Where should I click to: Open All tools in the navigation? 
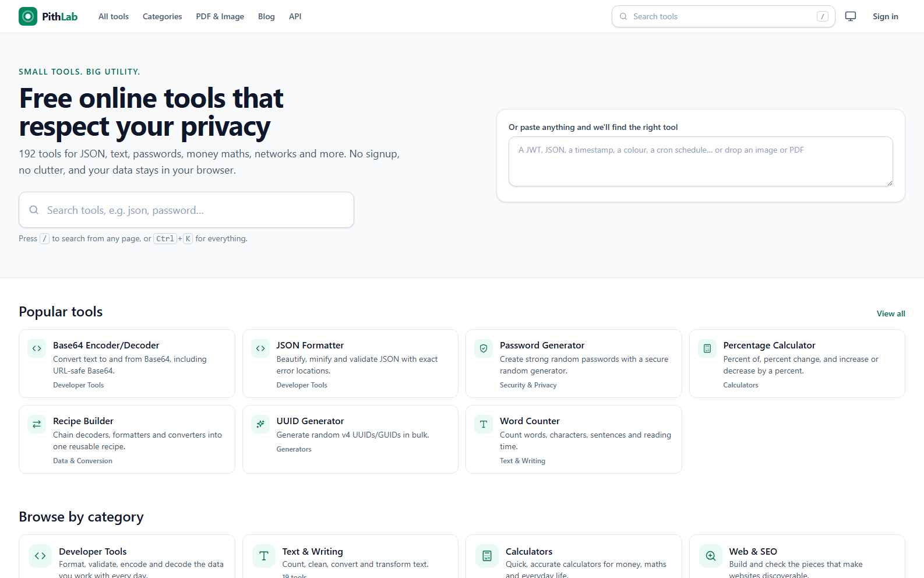114,16
